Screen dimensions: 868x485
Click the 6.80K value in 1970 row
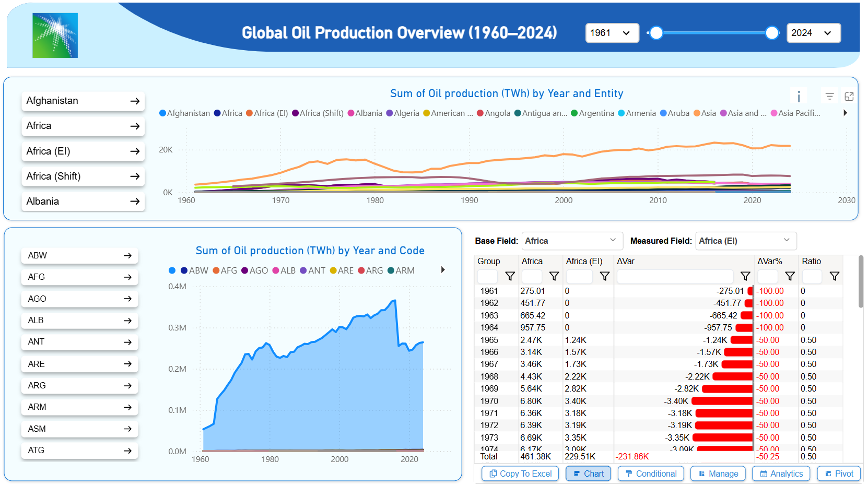point(531,401)
